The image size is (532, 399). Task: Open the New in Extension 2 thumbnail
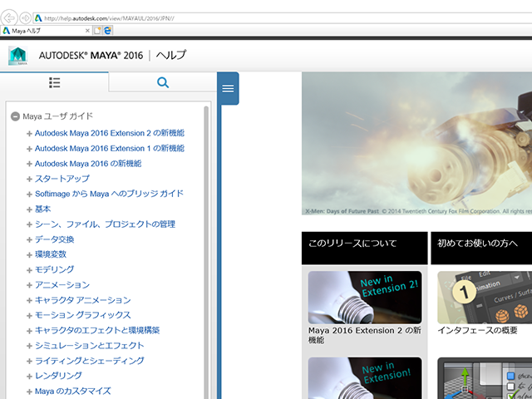[365, 298]
